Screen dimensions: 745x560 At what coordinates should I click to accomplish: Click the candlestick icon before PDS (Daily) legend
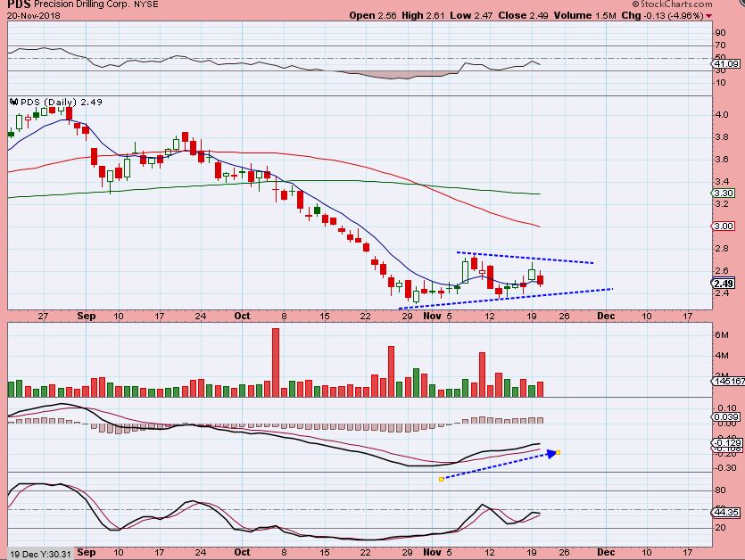click(13, 102)
